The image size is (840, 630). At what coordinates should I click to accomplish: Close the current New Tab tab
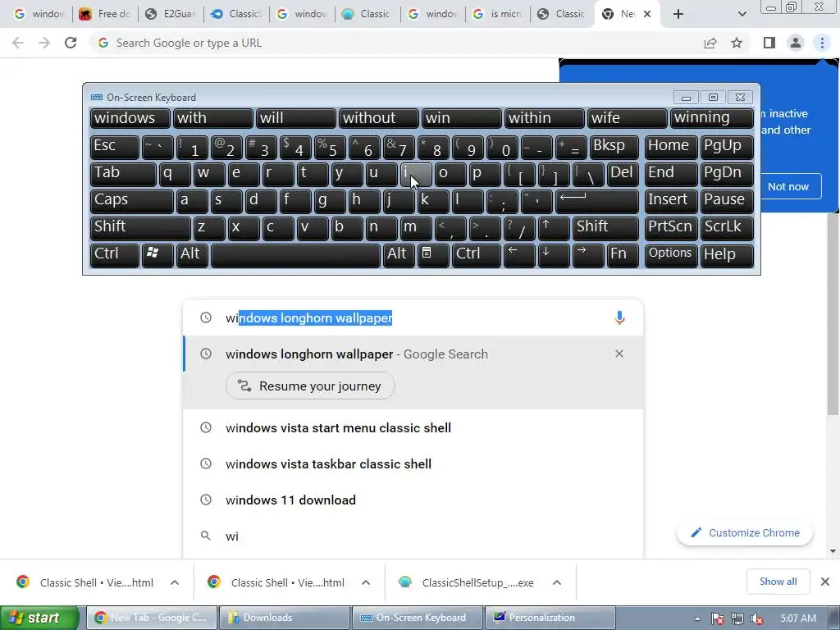(647, 14)
